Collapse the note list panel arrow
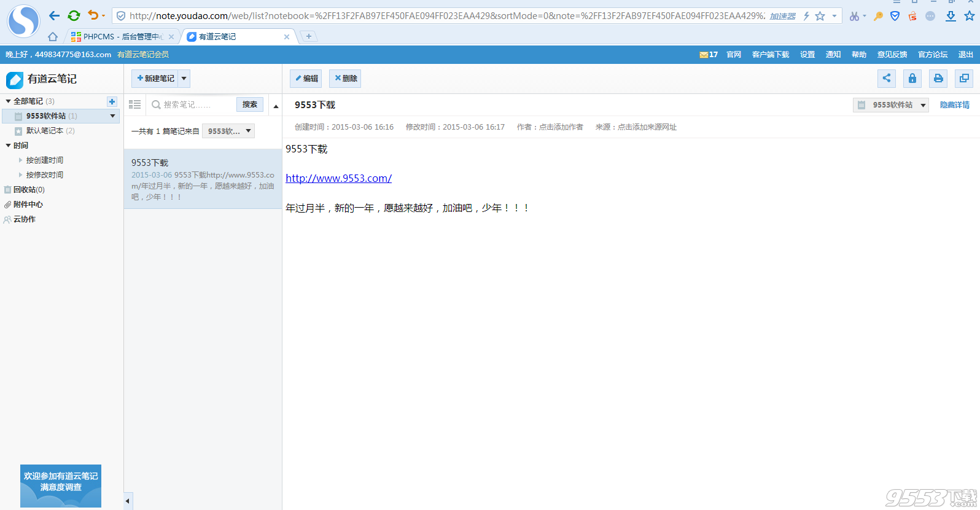The width and height of the screenshot is (980, 510). (x=128, y=501)
